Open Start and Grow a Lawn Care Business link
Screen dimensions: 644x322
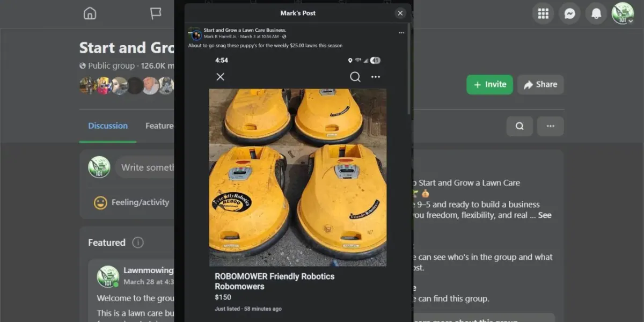coord(245,30)
